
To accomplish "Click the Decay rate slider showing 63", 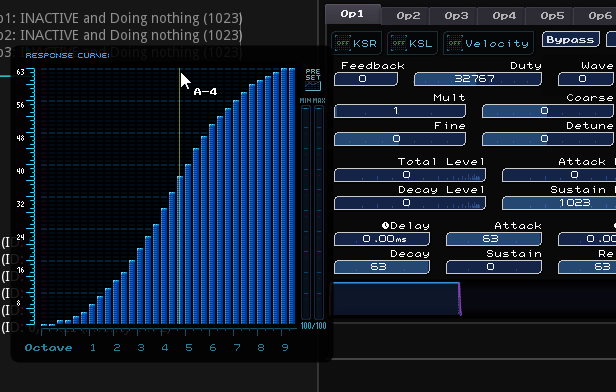I will click(382, 267).
